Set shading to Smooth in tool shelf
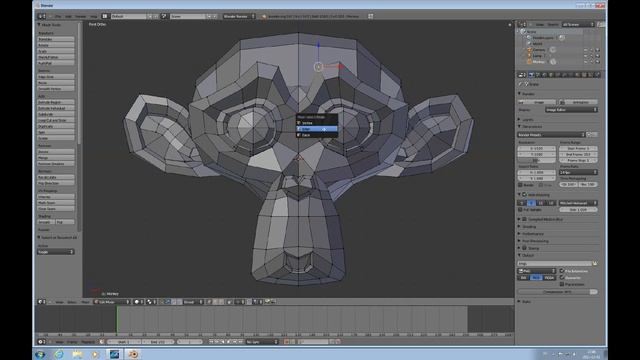The image size is (640, 360). [46, 222]
